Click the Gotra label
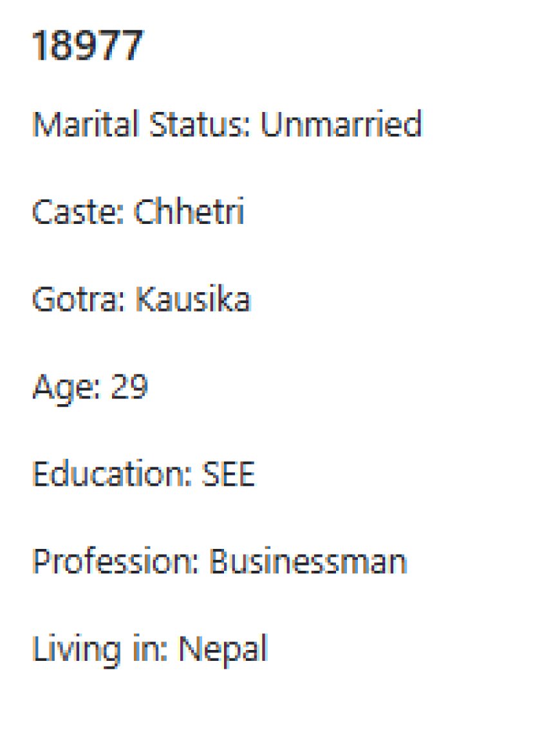 79,299
